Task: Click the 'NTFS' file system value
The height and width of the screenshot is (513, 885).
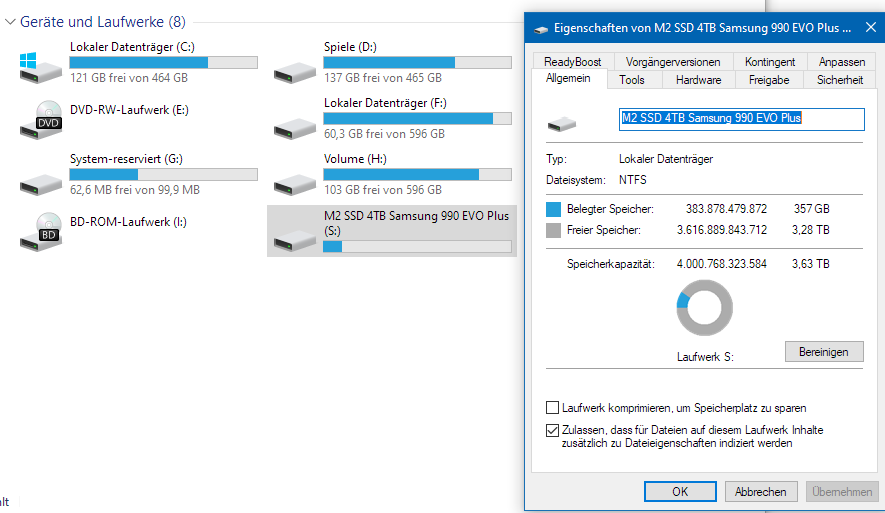Action: (x=633, y=180)
